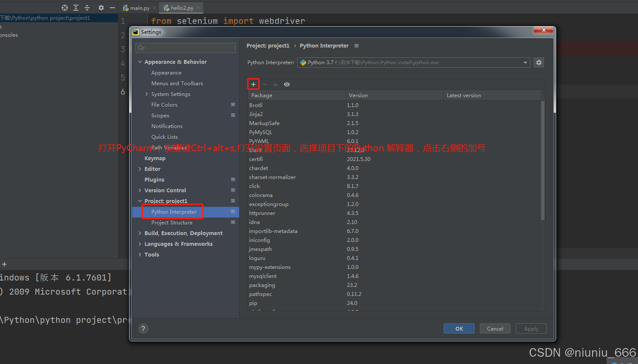
Task: Hide the project tool window
Action: pyautogui.click(x=112, y=8)
